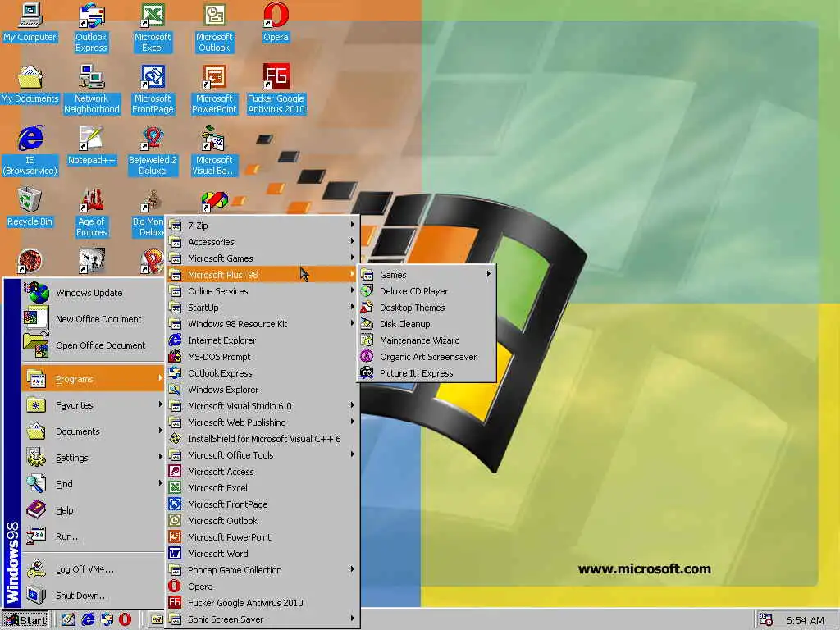Expand Sonic Screen Saver folder
This screenshot has height=630, width=840.
(x=262, y=619)
